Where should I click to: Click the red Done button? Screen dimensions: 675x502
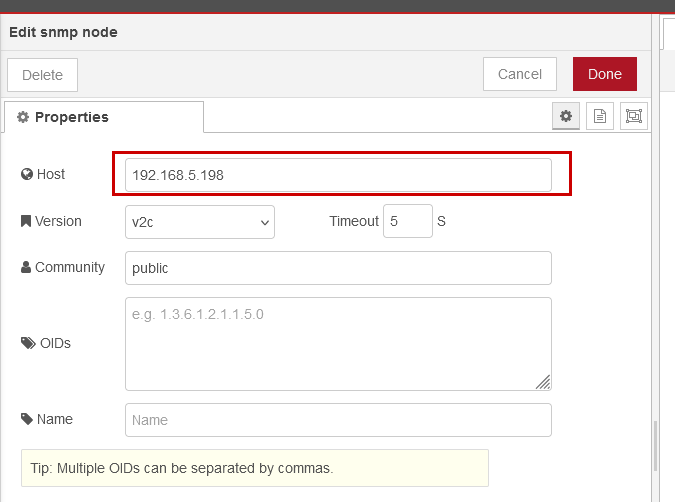(x=604, y=74)
